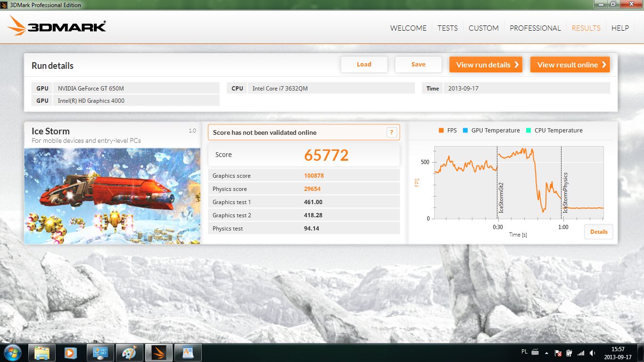Click View run details button
644x362 pixels.
[x=486, y=65]
